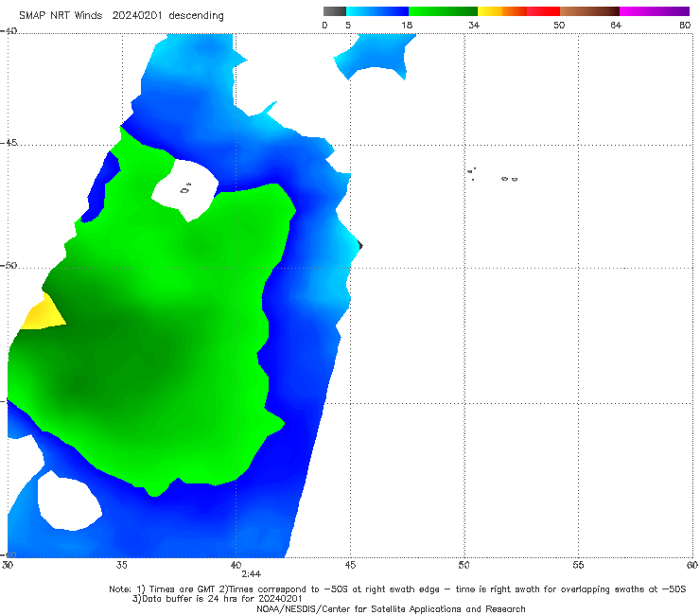Click the colorbar label '34'
700x615 pixels.
click(474, 26)
